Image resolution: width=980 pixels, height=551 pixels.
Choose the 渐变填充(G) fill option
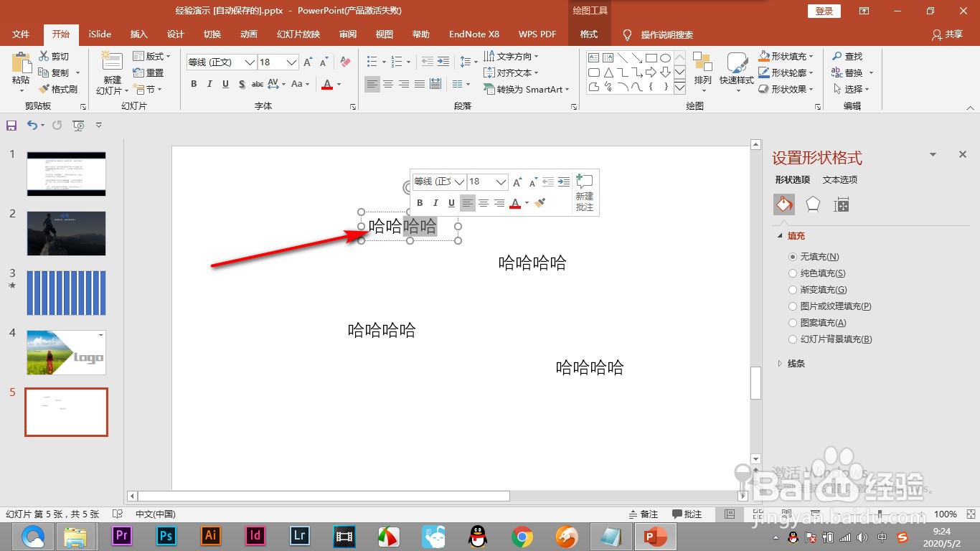coord(793,289)
